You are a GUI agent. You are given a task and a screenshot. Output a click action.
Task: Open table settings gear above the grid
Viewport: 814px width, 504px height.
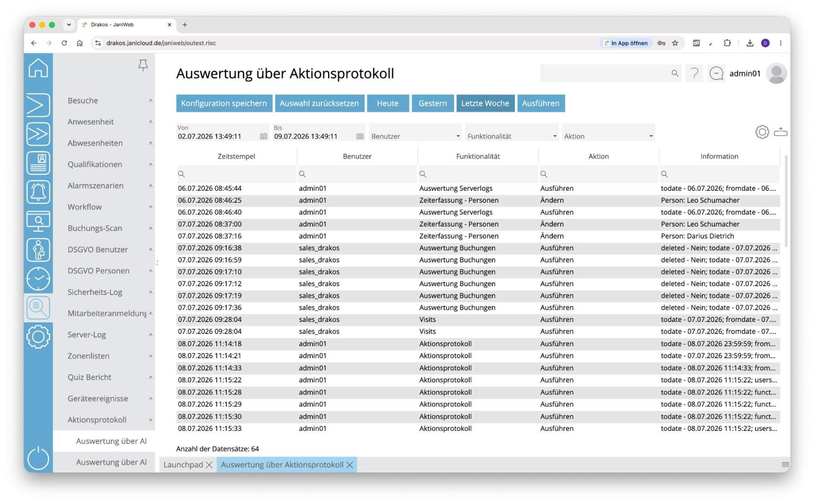(762, 132)
